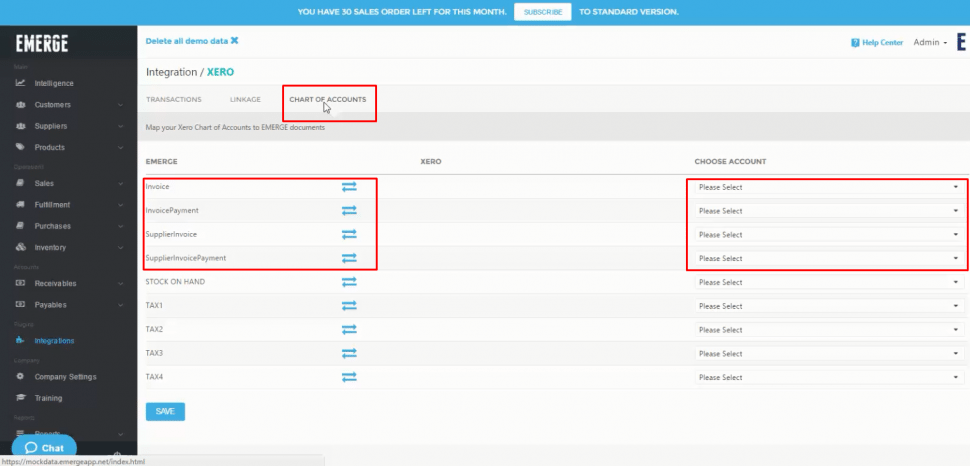Viewport: 970px width, 466px height.
Task: Click the Training graduation cap icon
Action: 20,398
